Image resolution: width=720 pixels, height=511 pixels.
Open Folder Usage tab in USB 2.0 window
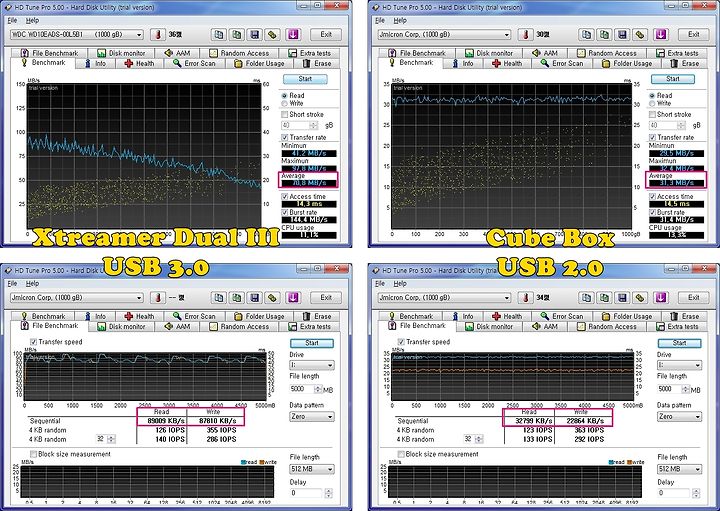627,317
